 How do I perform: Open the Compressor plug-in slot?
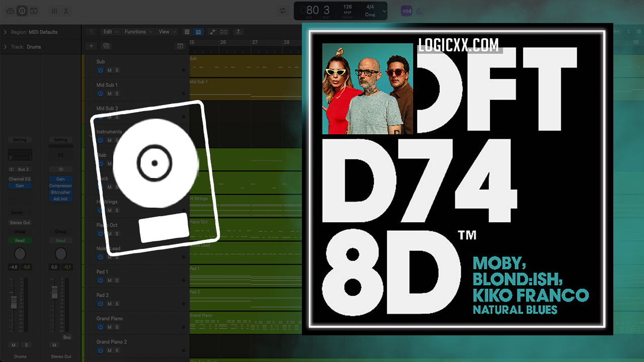(x=60, y=186)
